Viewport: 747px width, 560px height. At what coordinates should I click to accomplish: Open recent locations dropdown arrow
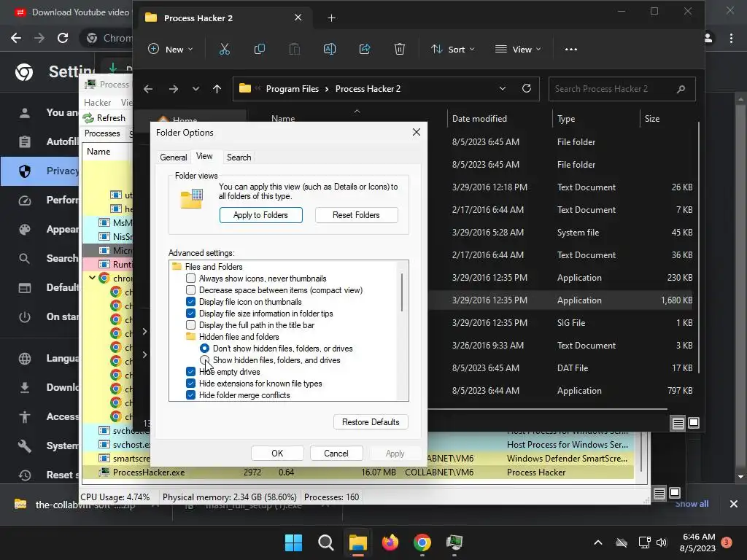pos(196,89)
